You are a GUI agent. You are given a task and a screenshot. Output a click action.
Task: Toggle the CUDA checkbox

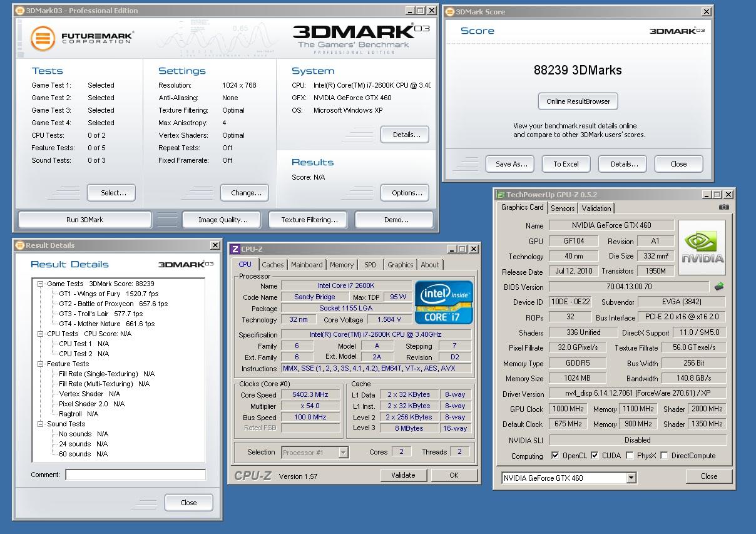pos(595,456)
